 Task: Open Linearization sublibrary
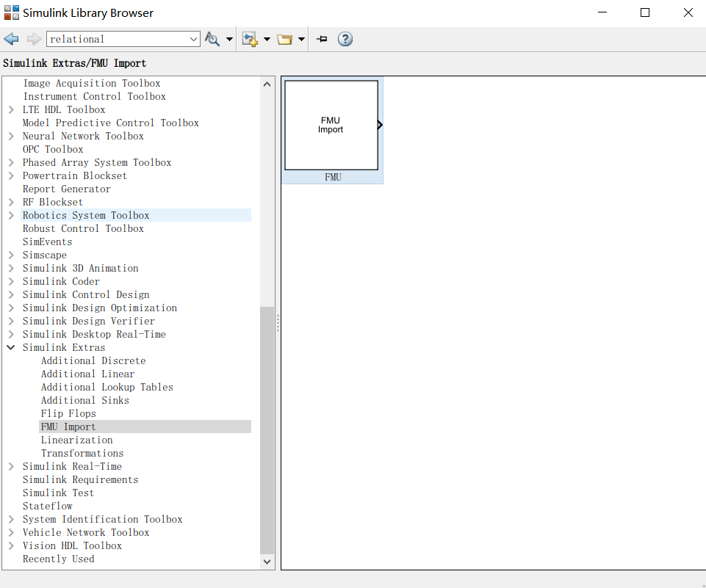tap(77, 440)
